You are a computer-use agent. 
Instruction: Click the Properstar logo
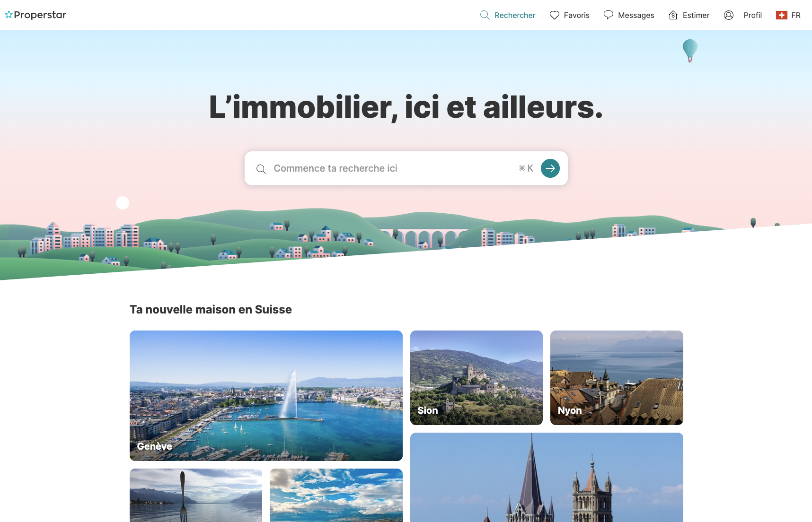click(x=35, y=15)
